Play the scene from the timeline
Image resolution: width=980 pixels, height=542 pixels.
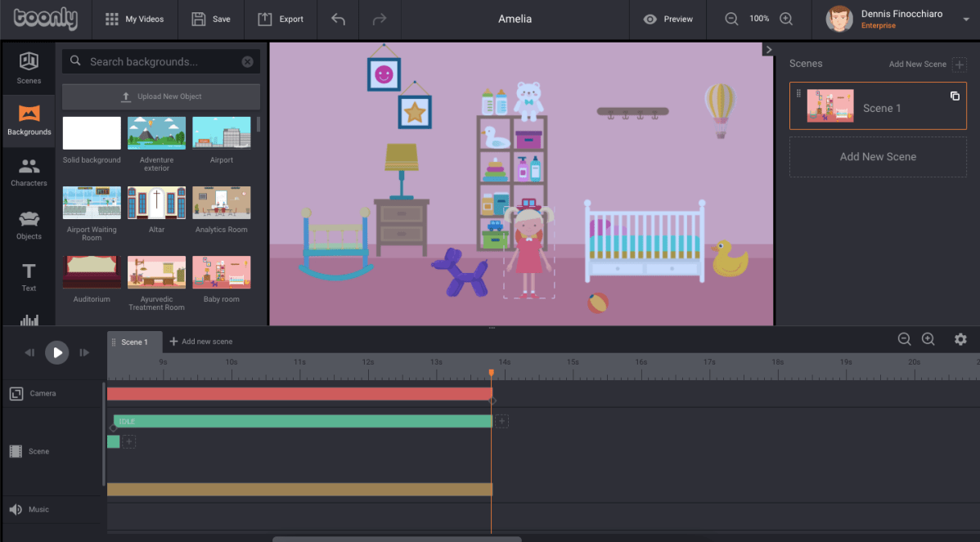coord(56,352)
